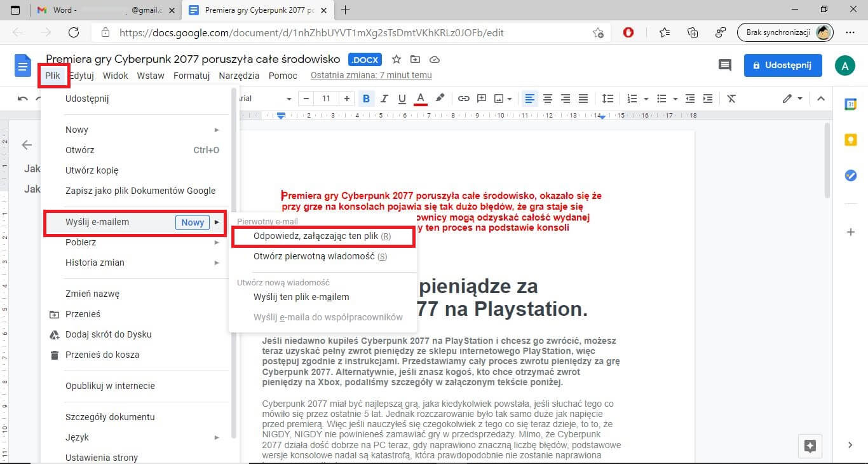Toggle left alignment button
Screen dimensions: 868x464
[530, 99]
